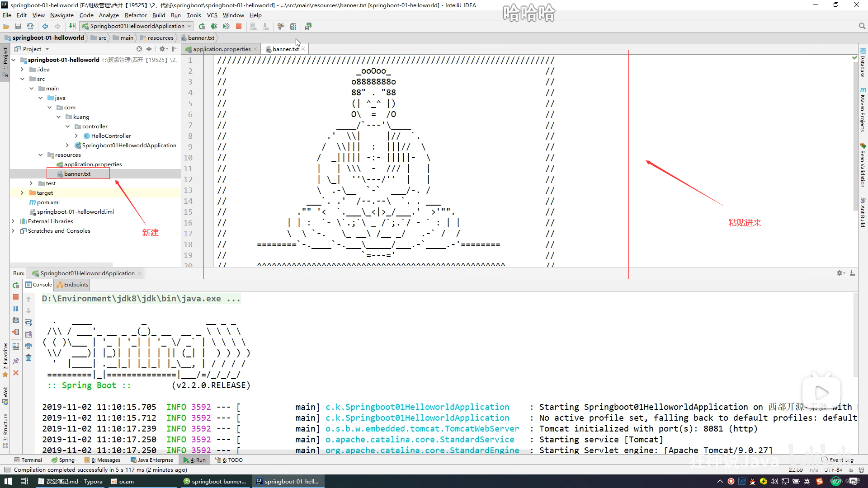Clear console with trash icon
868x488 pixels.
pos(28,358)
